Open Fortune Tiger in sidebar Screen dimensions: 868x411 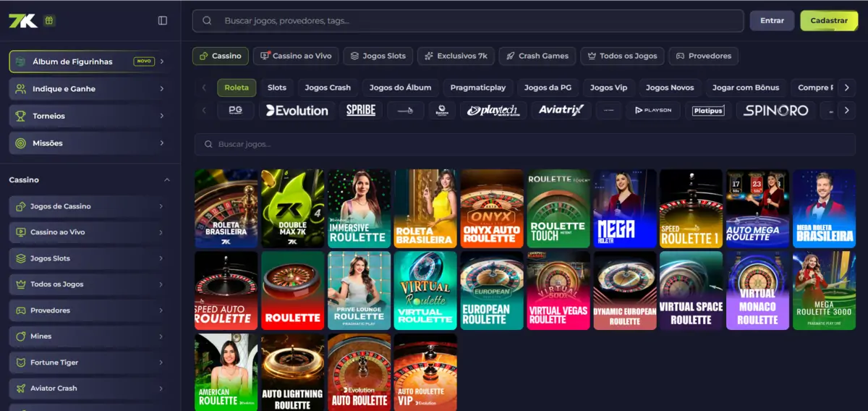pos(90,363)
